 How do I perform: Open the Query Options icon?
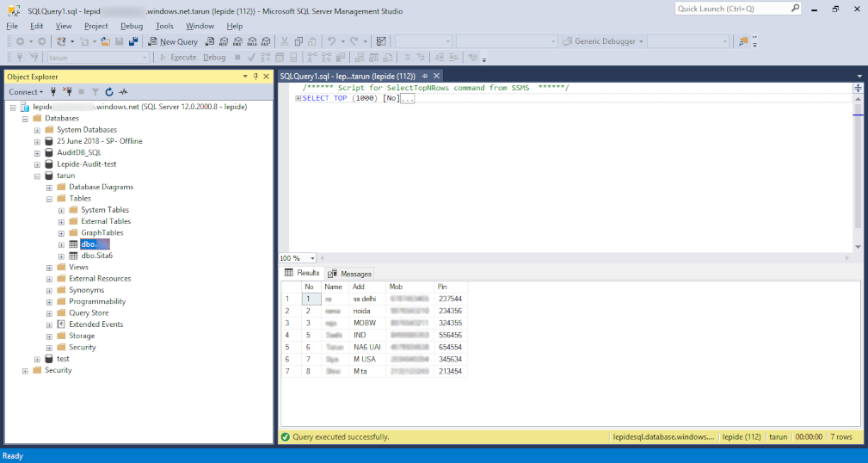tap(280, 57)
